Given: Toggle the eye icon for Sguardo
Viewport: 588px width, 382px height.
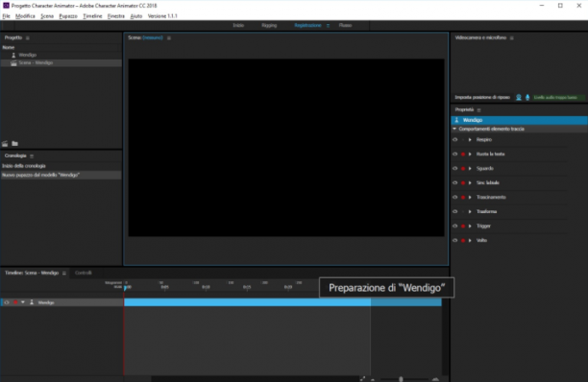Looking at the screenshot, I should [454, 169].
